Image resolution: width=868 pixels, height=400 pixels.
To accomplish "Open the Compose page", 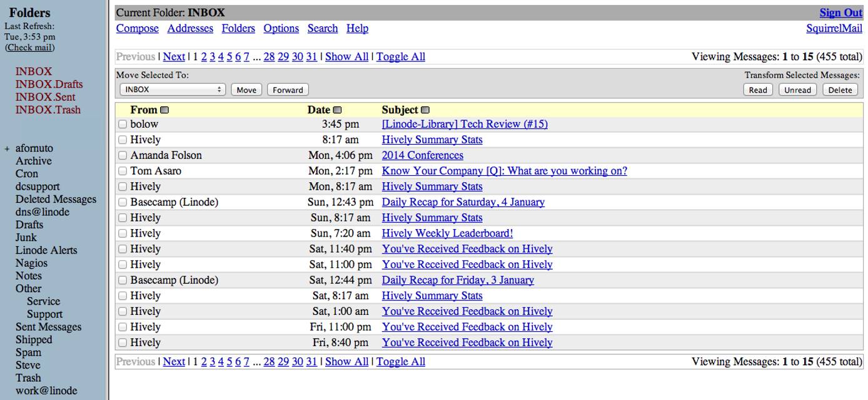I will point(137,28).
